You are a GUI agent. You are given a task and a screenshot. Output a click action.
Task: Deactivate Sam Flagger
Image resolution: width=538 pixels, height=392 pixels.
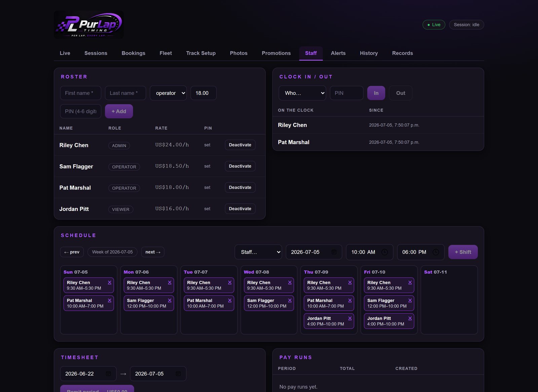coord(240,166)
